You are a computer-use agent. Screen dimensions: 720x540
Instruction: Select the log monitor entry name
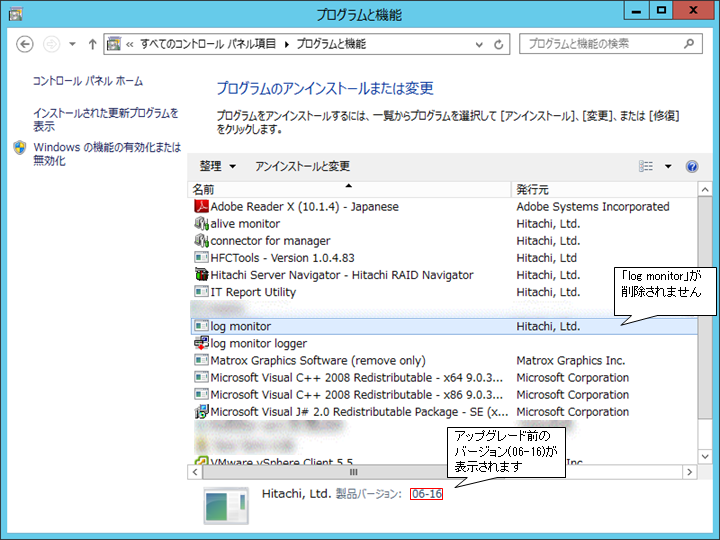[241, 326]
